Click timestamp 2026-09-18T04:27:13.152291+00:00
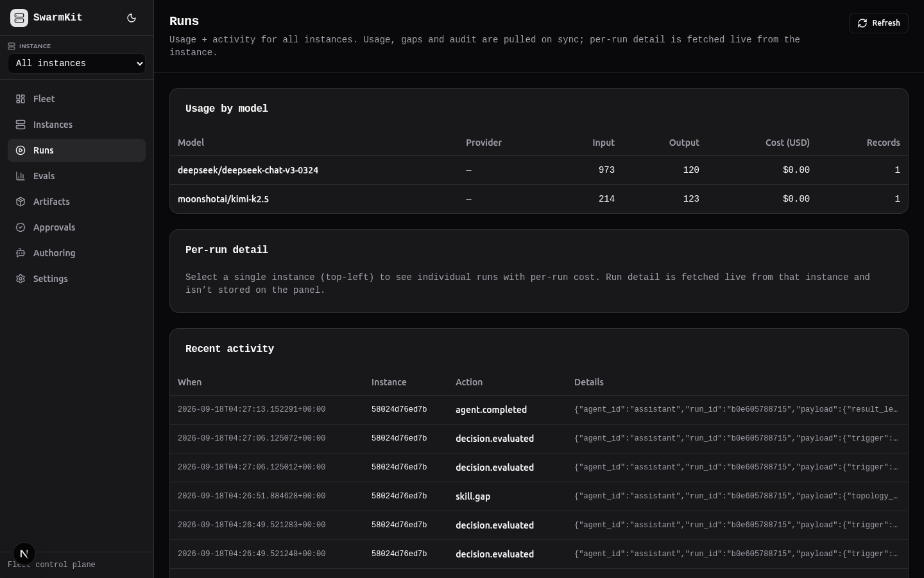 (252, 410)
